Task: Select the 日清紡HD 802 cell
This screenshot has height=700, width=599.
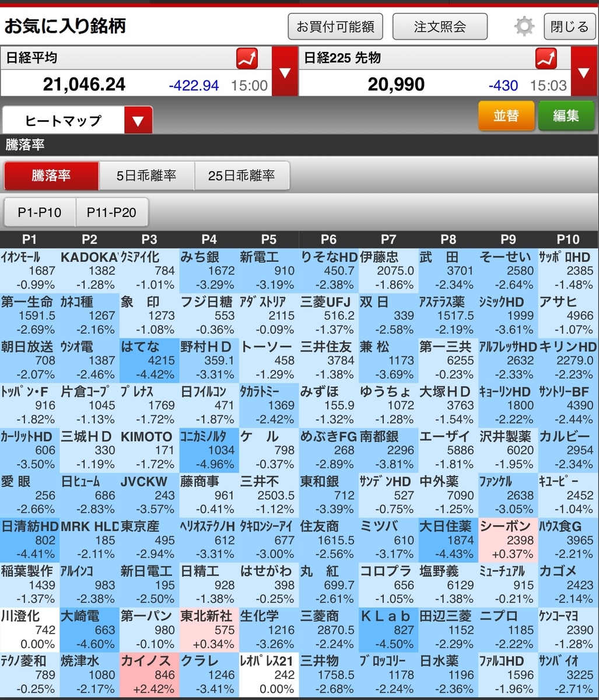Action: tap(30, 540)
